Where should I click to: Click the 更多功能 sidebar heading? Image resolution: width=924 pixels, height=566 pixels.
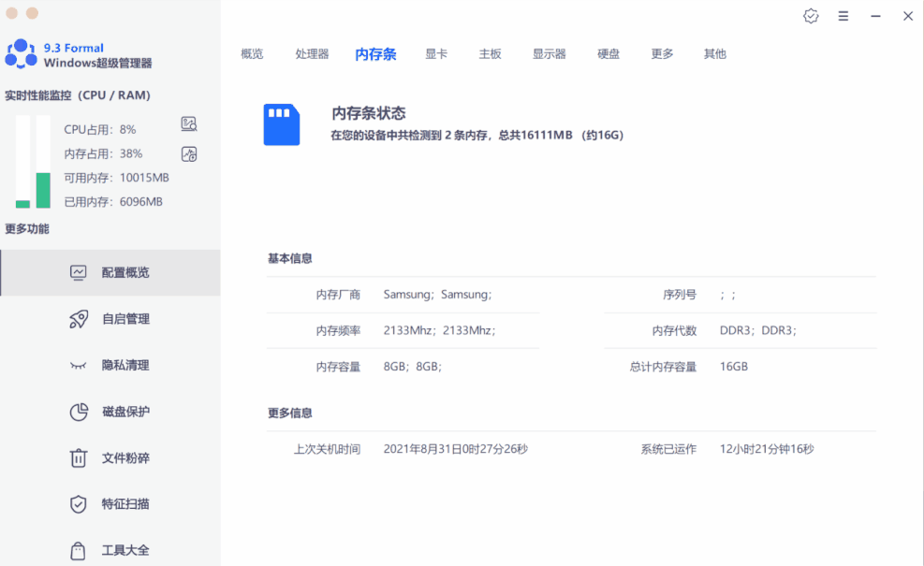(x=27, y=229)
